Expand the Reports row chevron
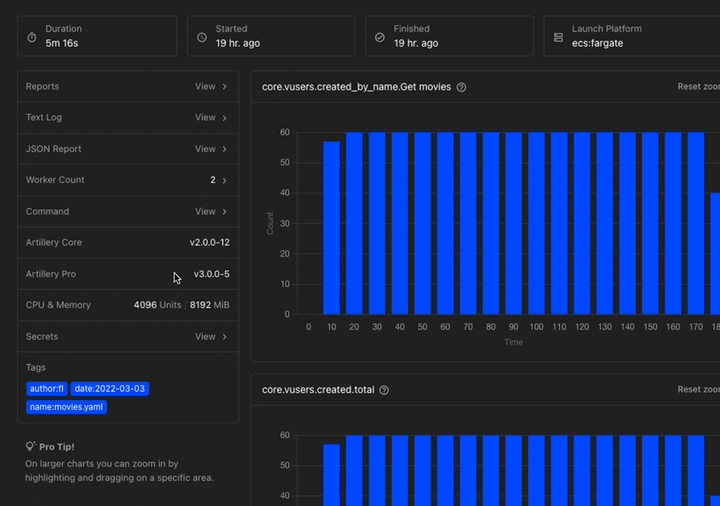 tap(224, 87)
